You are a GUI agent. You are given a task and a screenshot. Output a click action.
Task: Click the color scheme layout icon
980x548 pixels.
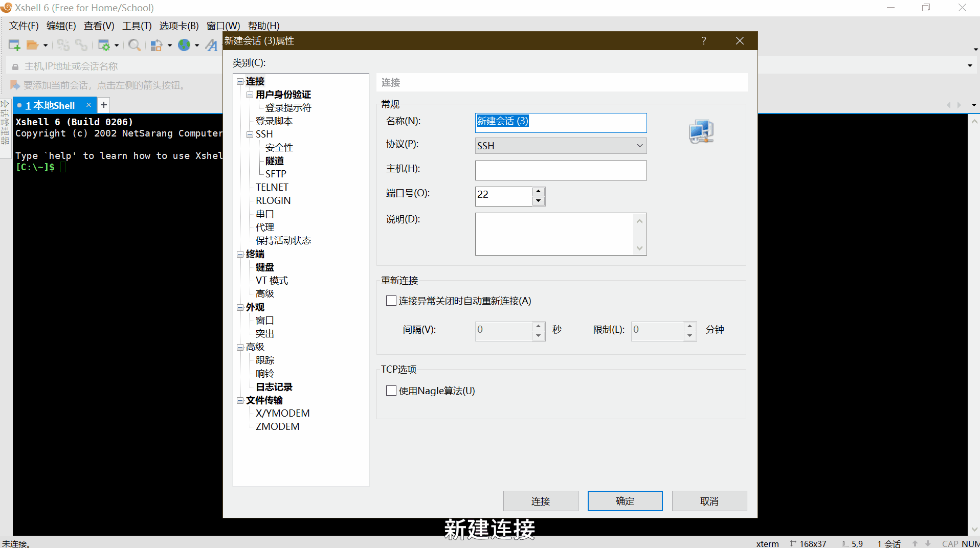[157, 45]
